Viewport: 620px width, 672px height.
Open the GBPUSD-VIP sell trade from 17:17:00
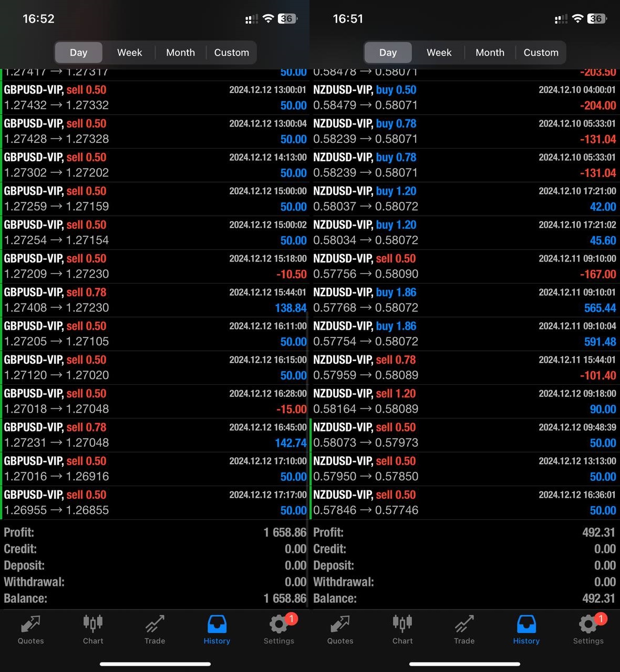click(155, 502)
